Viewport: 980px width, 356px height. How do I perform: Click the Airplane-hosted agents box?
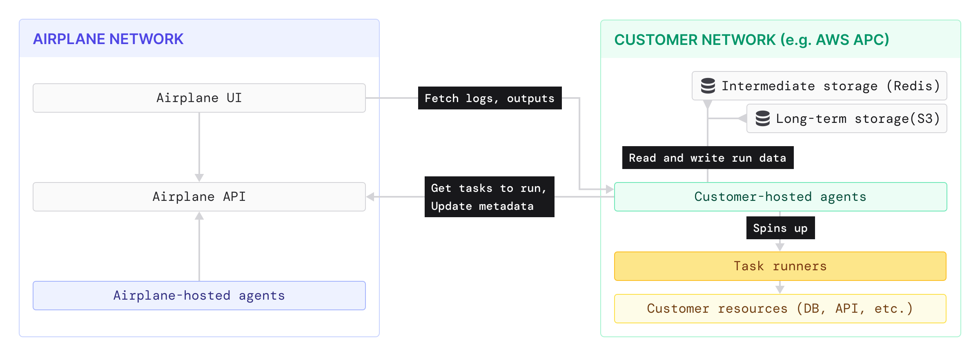tap(199, 296)
